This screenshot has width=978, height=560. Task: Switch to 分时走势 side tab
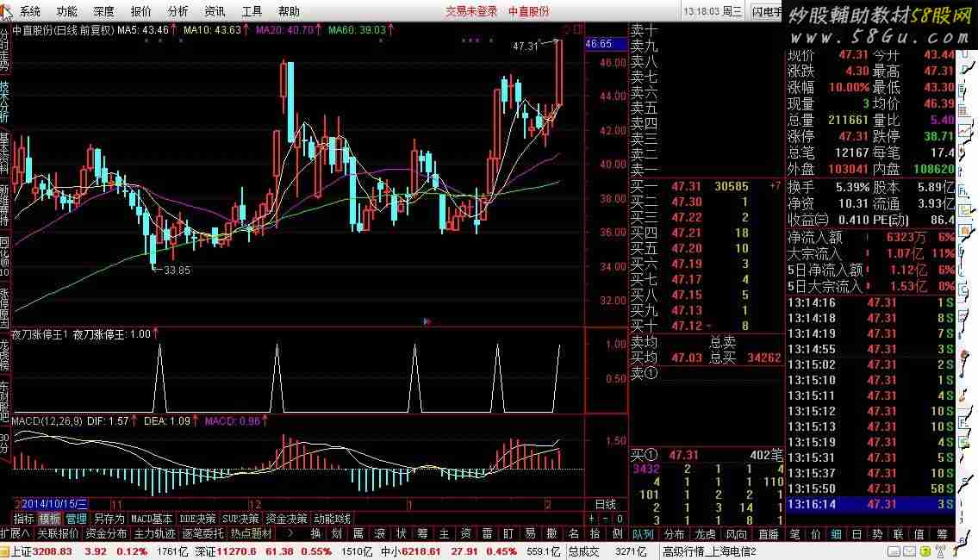[x=5, y=49]
